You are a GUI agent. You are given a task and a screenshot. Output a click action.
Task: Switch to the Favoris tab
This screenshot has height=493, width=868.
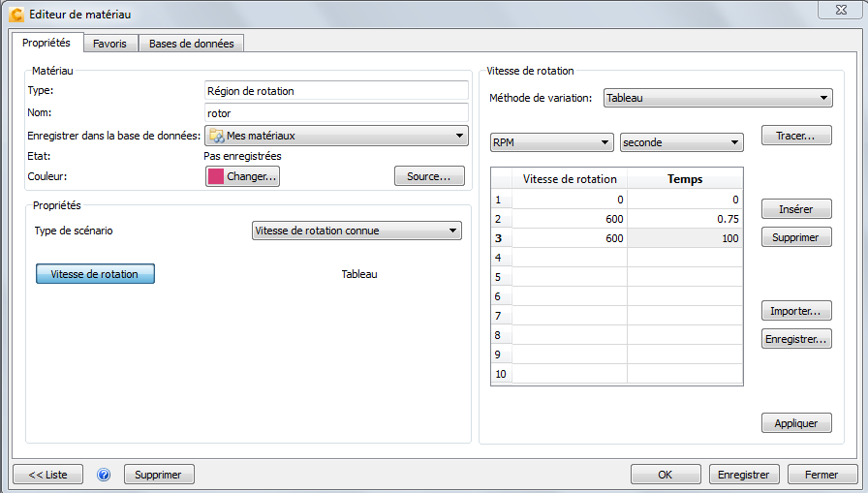pos(109,44)
